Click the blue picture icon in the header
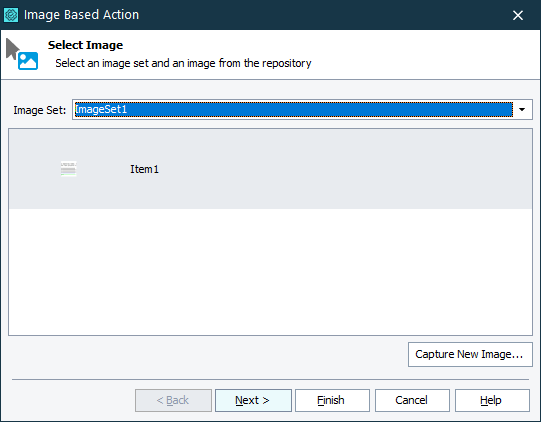This screenshot has width=541, height=422. click(28, 61)
